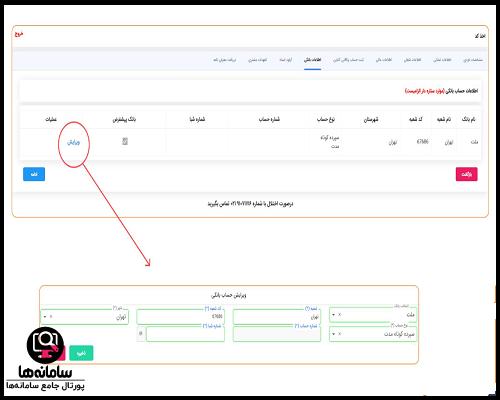Viewport: 500px width, 400px height.
Task: Open the آپلود اسناد tab
Action: pyautogui.click(x=286, y=60)
